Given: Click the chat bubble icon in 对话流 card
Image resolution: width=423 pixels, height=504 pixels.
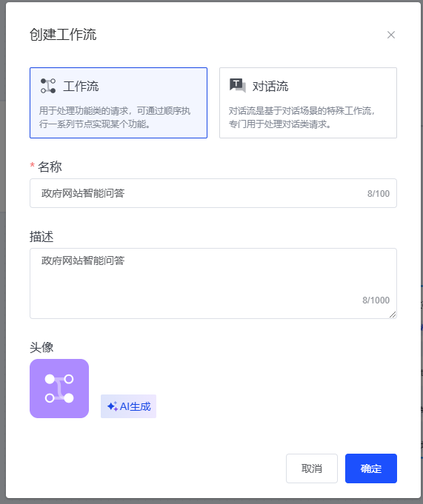Looking at the screenshot, I should (x=238, y=86).
